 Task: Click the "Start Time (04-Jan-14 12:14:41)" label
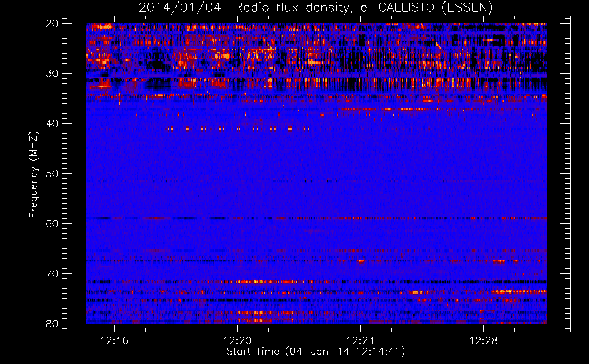316,352
